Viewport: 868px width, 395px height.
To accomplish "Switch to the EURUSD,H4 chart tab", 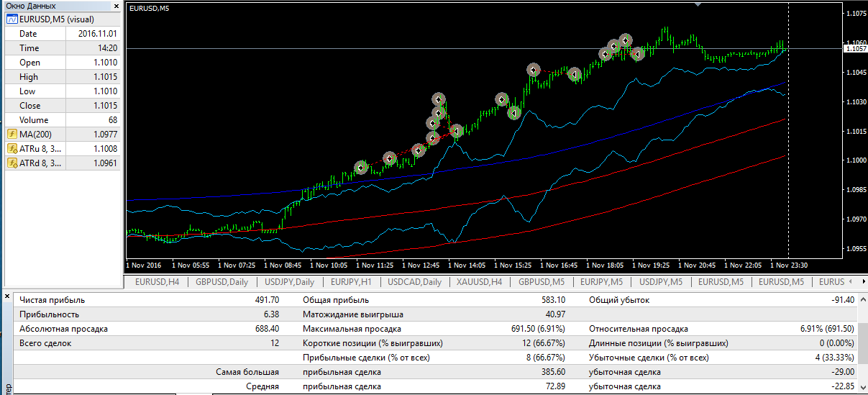I will coord(157,282).
